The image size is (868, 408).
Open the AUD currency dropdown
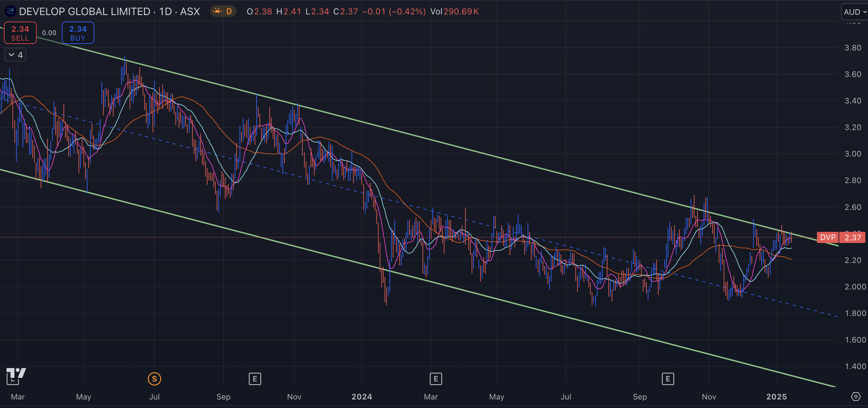point(855,12)
